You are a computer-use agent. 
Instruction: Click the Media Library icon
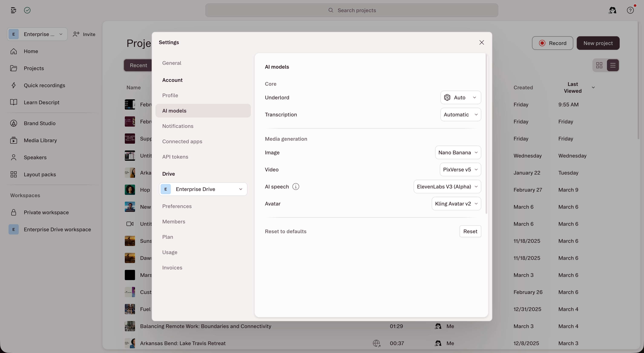[x=14, y=140]
